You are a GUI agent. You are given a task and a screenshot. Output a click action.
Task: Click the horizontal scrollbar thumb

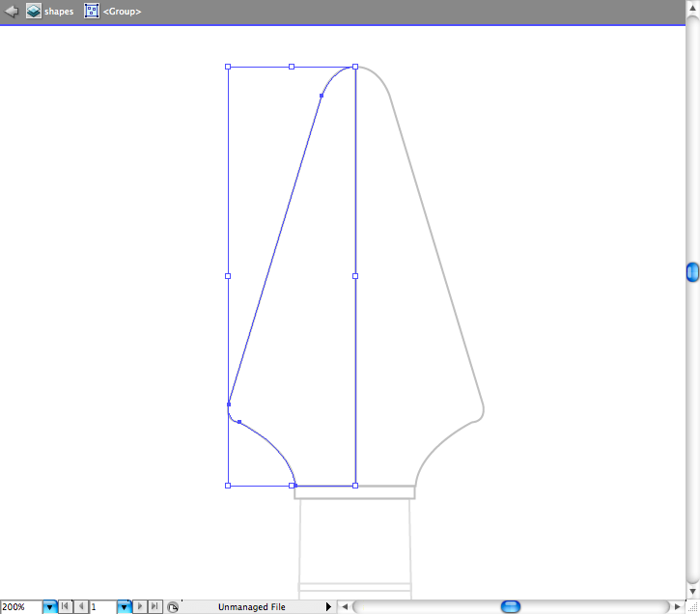click(511, 606)
